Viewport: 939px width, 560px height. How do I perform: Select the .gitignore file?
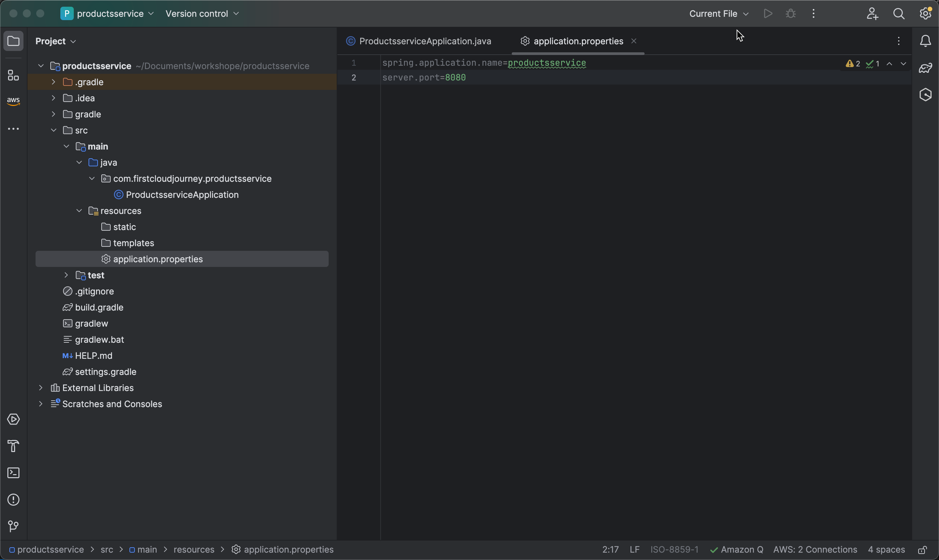88,291
